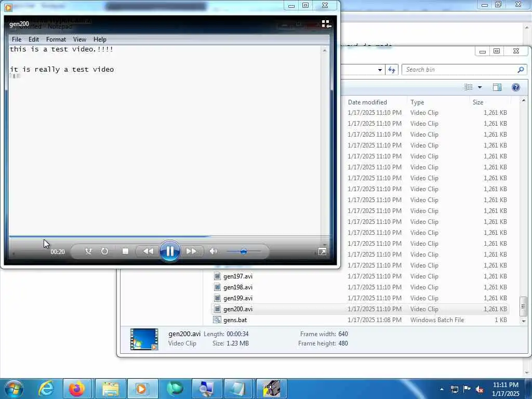Mute the Media Player volume
Image resolution: width=532 pixels, height=399 pixels.
(214, 251)
